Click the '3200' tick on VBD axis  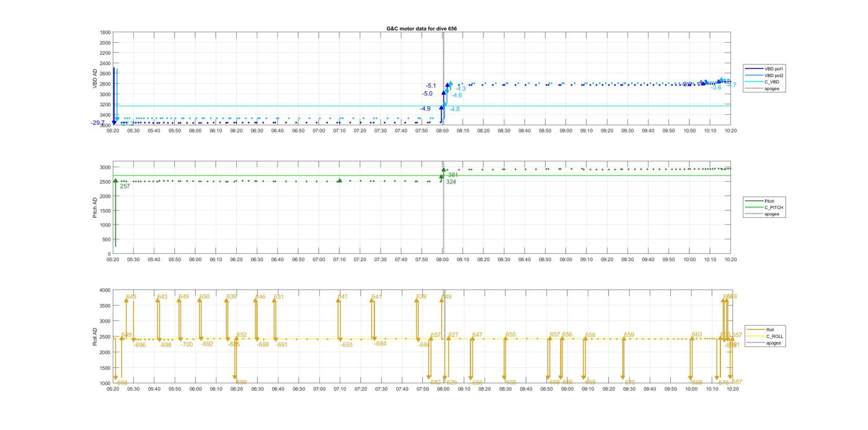click(105, 105)
